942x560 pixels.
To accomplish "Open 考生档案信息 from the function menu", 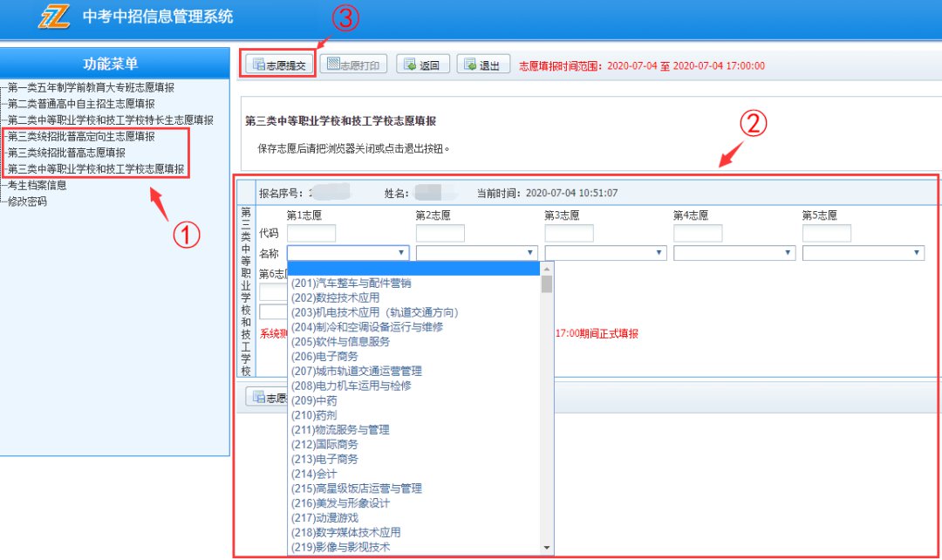I will click(x=37, y=185).
